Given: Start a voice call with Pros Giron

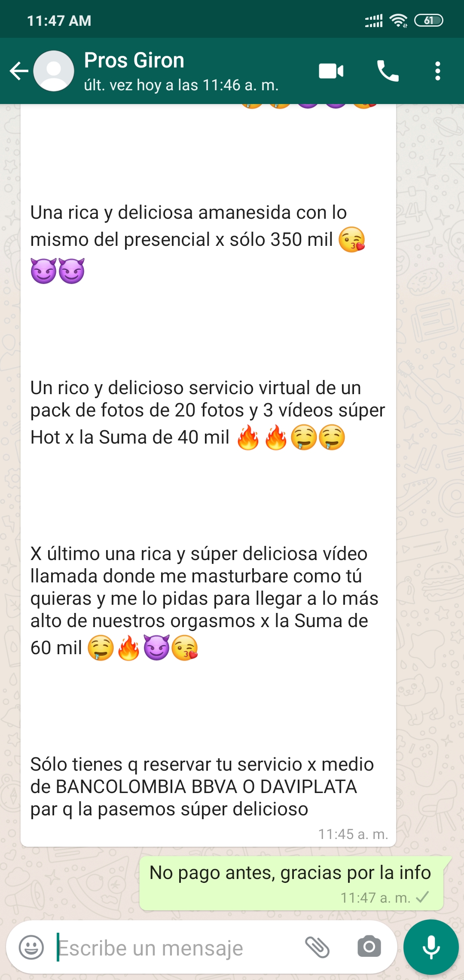Looking at the screenshot, I should pos(388,71).
